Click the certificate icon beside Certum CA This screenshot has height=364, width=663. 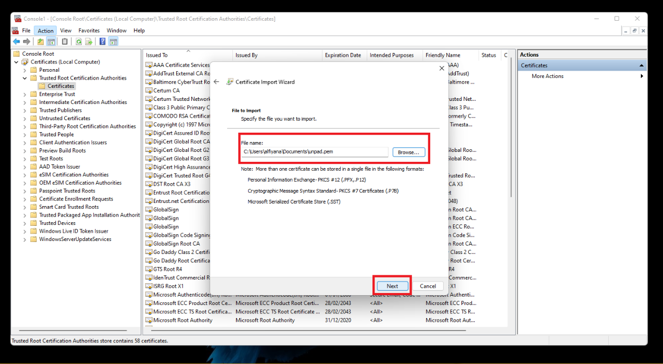149,90
